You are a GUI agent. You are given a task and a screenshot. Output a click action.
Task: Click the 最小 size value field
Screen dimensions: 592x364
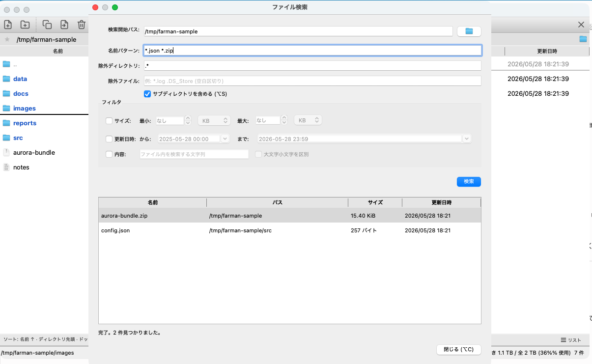coord(170,120)
